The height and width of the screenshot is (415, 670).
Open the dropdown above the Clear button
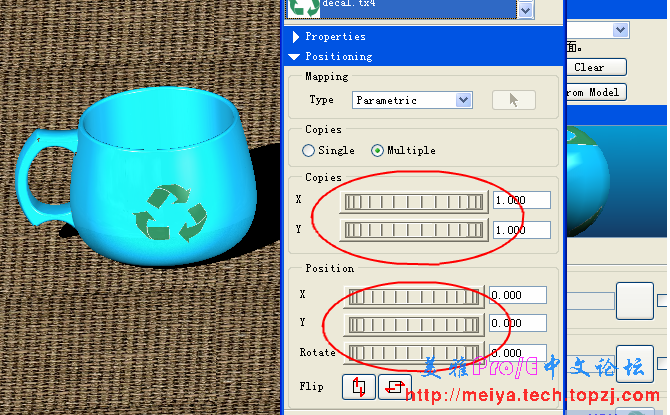tap(620, 30)
